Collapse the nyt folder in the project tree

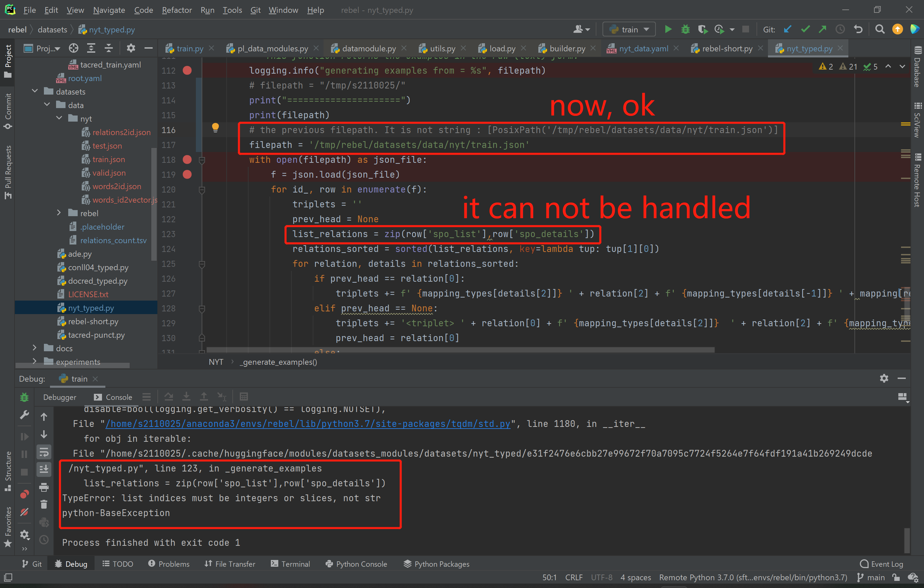click(x=59, y=118)
